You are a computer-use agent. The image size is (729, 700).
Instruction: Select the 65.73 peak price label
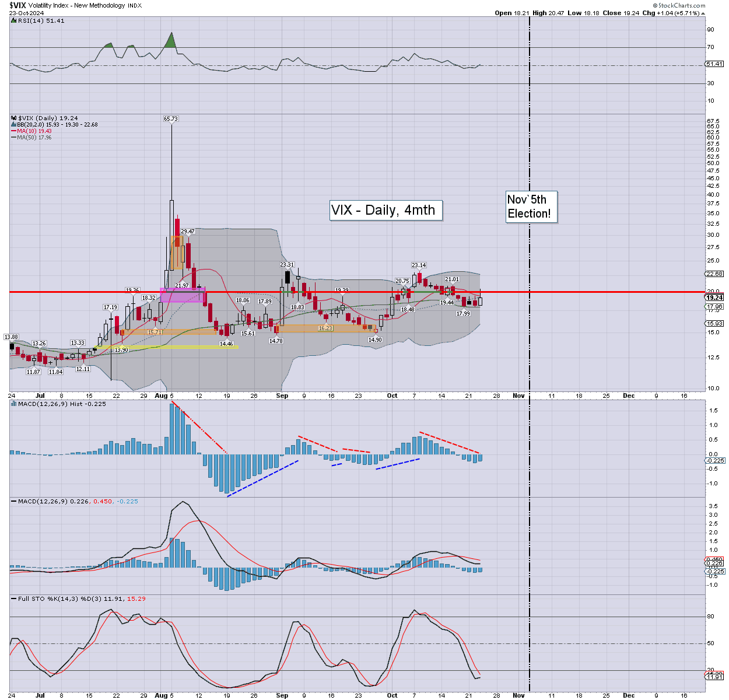tap(170, 118)
